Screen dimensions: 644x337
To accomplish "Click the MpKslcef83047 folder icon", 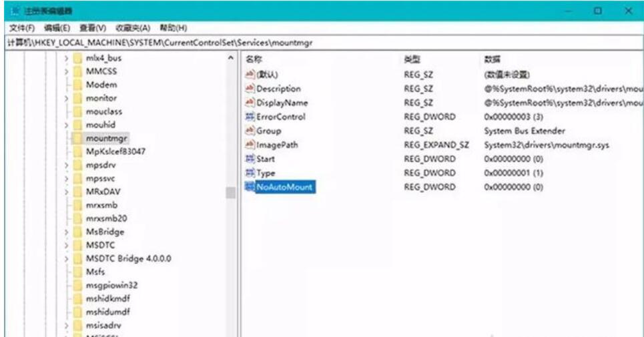I will click(77, 151).
